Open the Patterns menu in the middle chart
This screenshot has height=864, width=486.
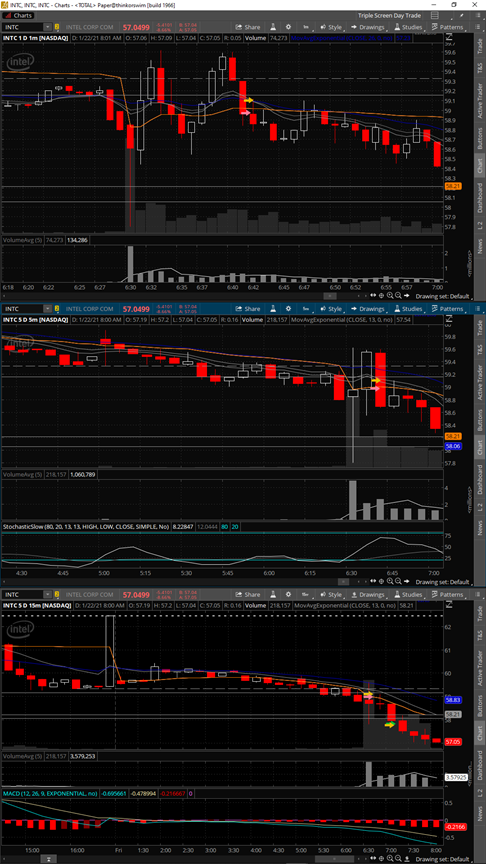point(447,309)
